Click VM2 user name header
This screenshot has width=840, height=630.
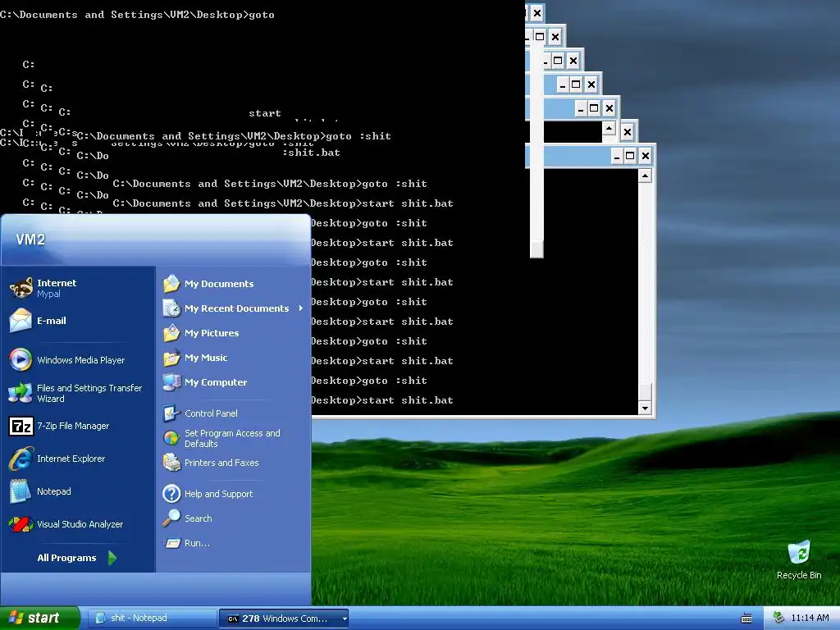pyautogui.click(x=30, y=240)
